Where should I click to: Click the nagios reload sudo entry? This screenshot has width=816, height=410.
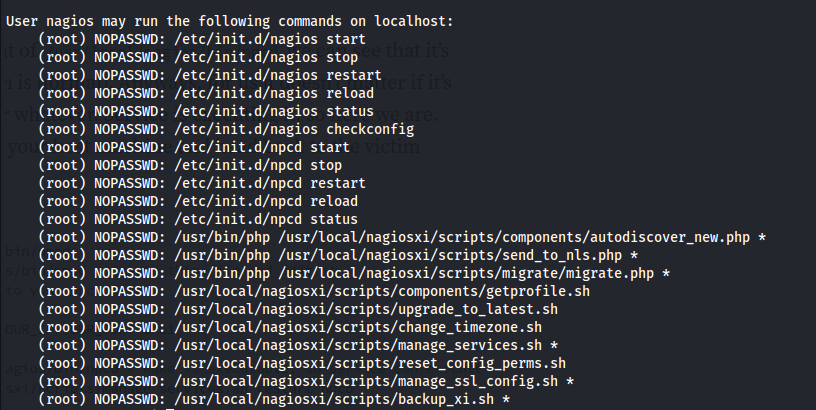[206, 93]
